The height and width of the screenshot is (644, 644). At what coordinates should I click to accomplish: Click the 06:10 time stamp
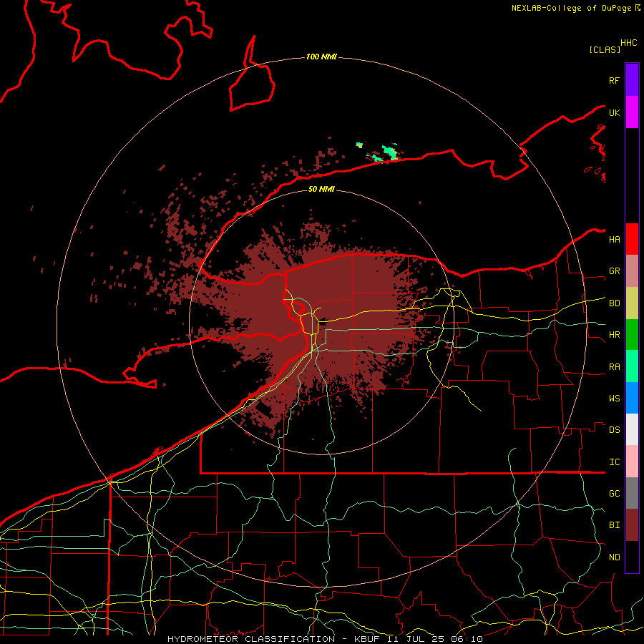click(x=467, y=639)
